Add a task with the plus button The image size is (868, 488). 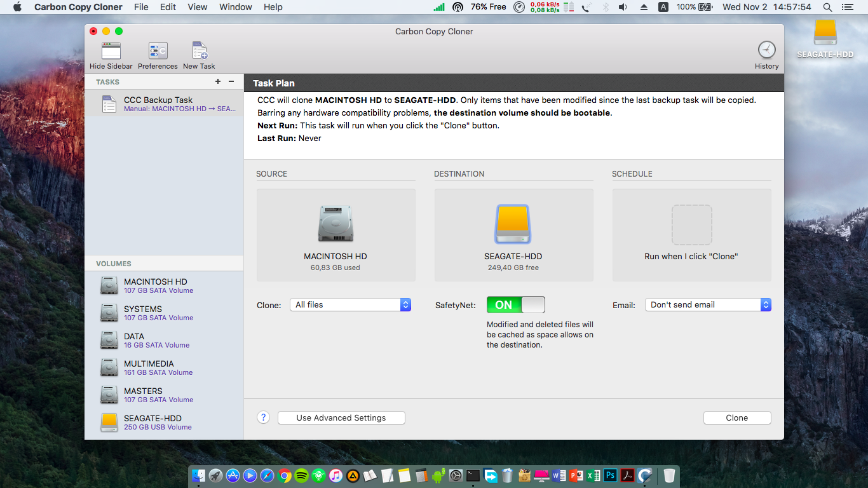[x=218, y=81]
